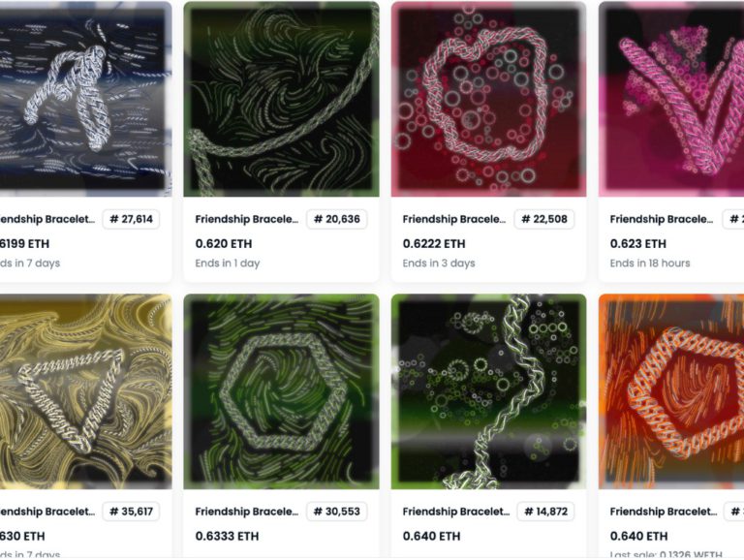Open Friendship Bracelet title above 0.6333 ETH
The image size is (744, 560).
(x=247, y=512)
